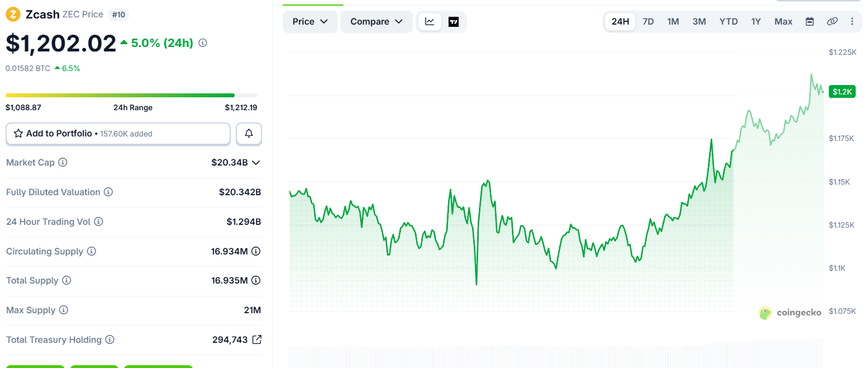Select the 3M time range
Screen dimensions: 868x368
click(699, 22)
